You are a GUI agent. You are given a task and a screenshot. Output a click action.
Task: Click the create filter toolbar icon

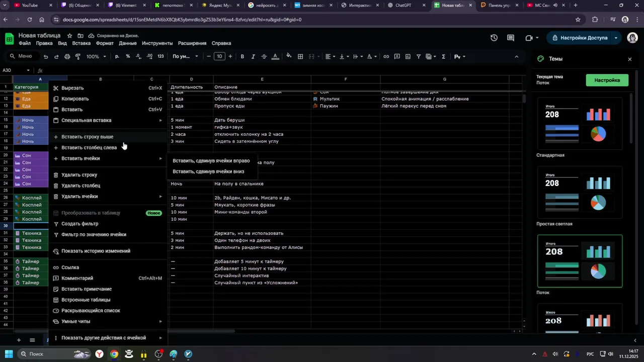point(419,56)
